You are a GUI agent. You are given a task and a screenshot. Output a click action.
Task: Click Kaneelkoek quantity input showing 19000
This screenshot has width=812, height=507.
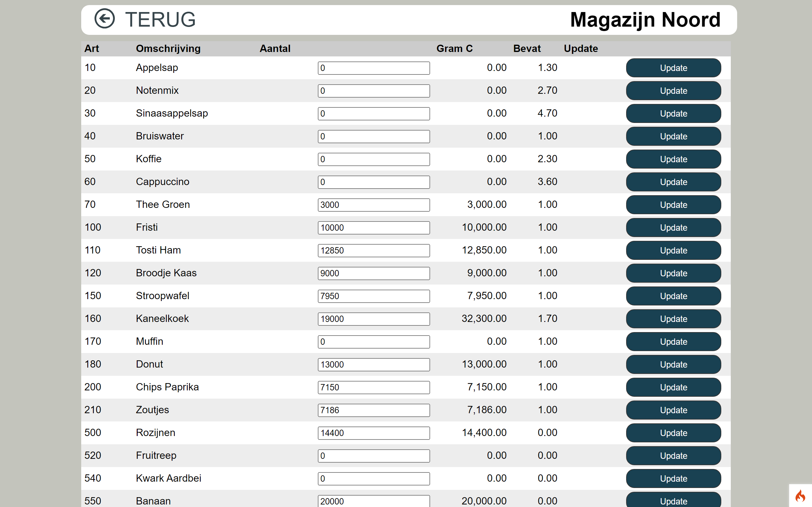click(x=374, y=319)
